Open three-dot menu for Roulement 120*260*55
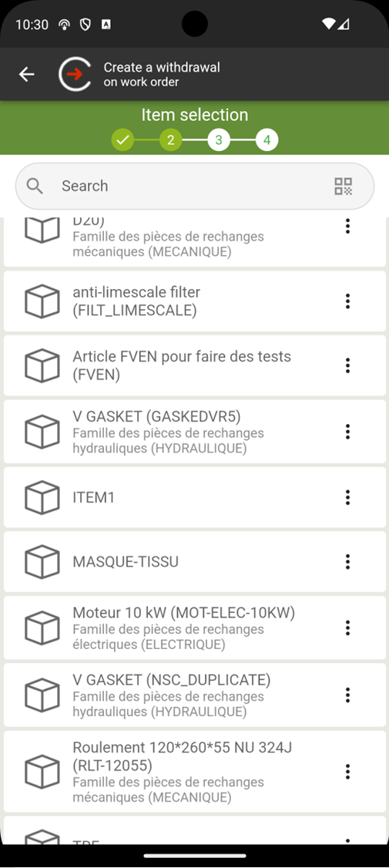The image size is (389, 868). (x=347, y=771)
